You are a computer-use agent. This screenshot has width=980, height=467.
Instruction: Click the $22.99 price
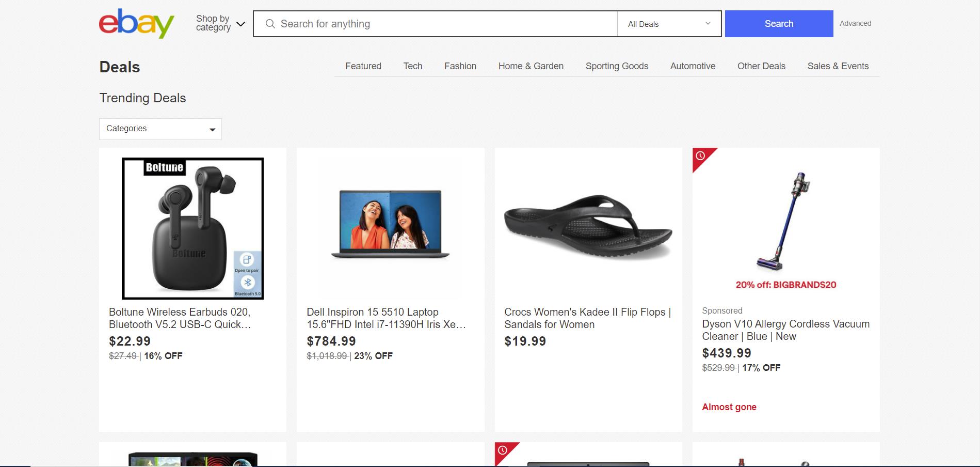130,341
